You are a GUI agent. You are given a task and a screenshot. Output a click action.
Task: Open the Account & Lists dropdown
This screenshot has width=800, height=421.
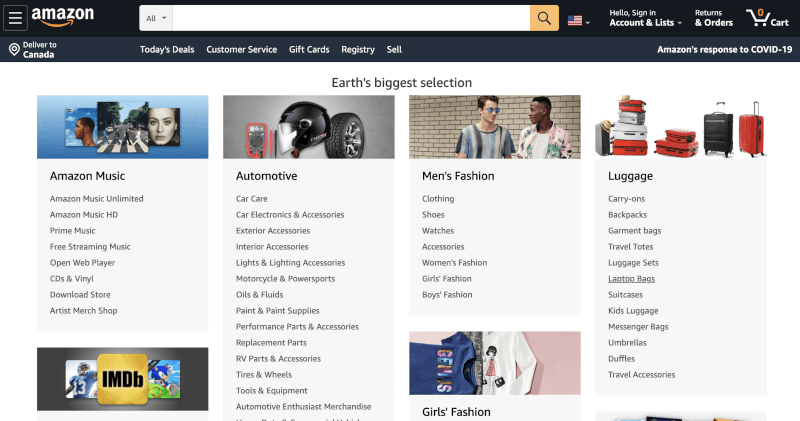[x=645, y=18]
